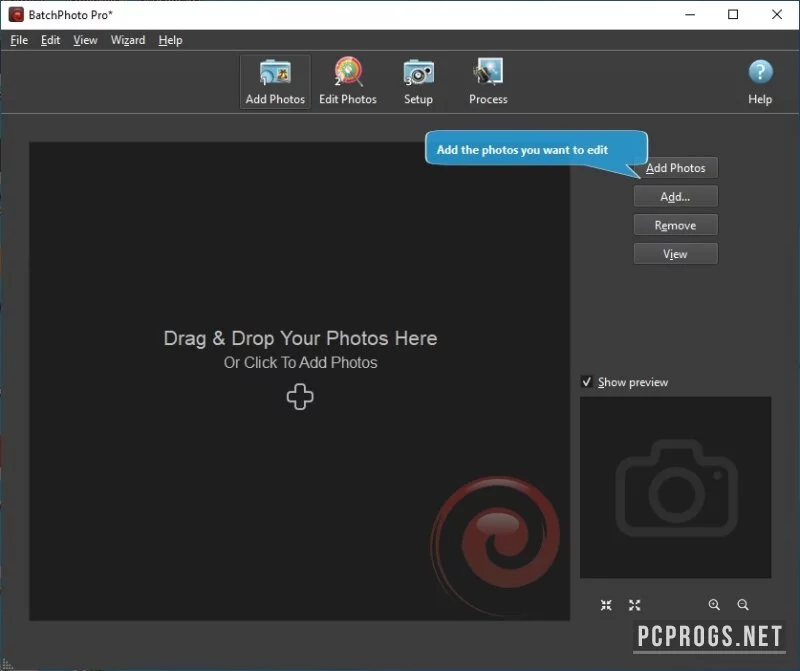Image resolution: width=800 pixels, height=671 pixels.
Task: Open the Help menu
Action: coord(170,40)
